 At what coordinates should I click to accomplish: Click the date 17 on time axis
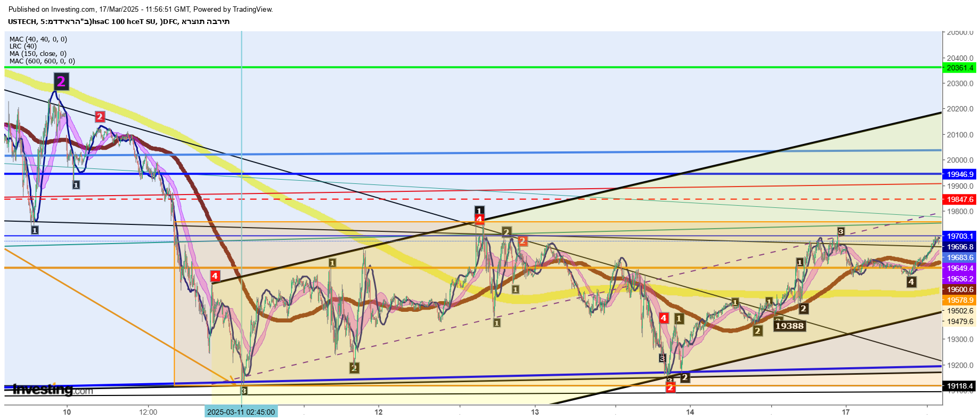pos(846,412)
